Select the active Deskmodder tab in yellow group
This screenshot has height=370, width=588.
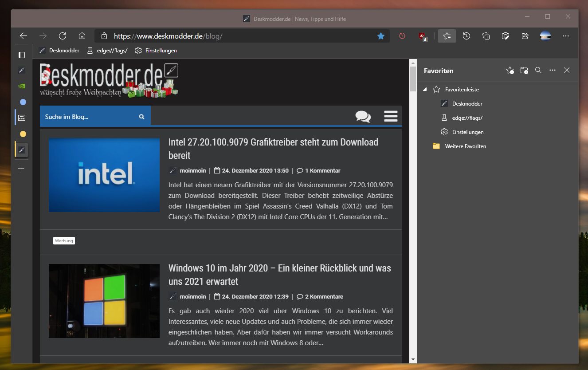click(x=22, y=150)
